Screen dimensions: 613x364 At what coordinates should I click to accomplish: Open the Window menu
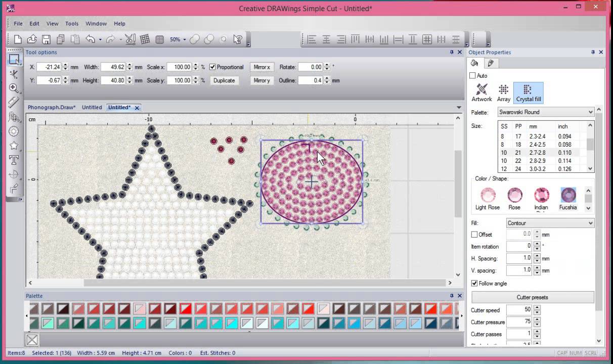pyautogui.click(x=96, y=23)
